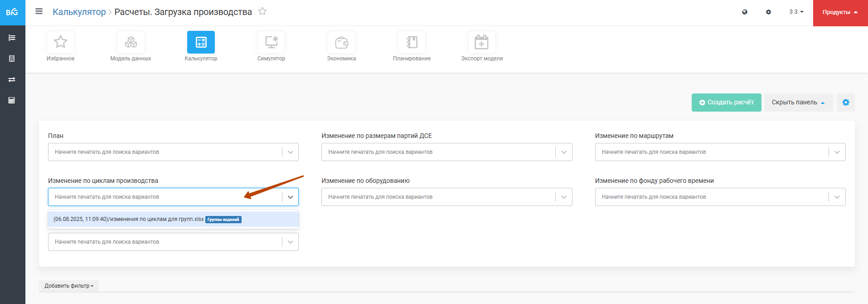Viewport: 868px width, 304px height.
Task: Click the BFG logo in the corner
Action: (x=12, y=12)
